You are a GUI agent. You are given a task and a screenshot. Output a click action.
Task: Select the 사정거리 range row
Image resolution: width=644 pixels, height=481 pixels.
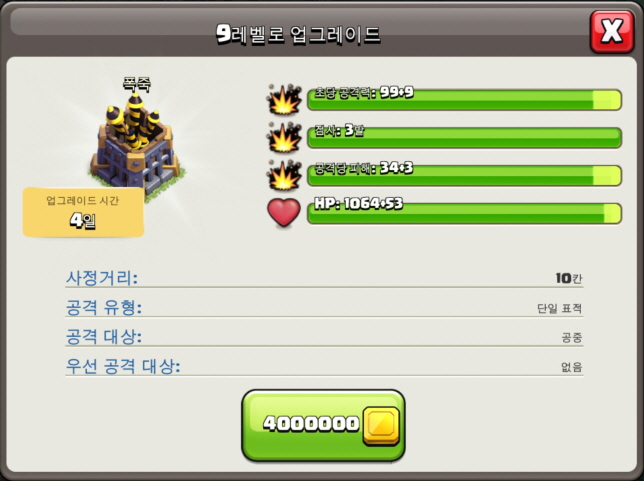coord(324,278)
